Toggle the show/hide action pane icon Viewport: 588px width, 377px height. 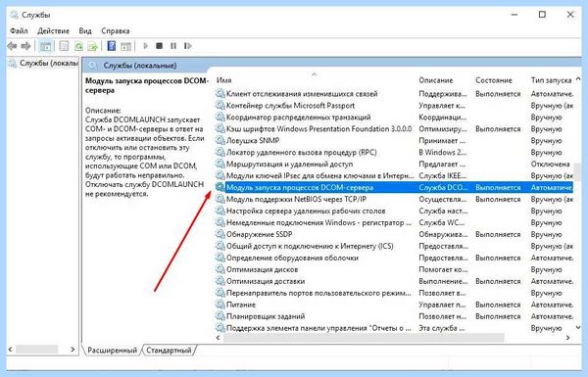(x=126, y=46)
